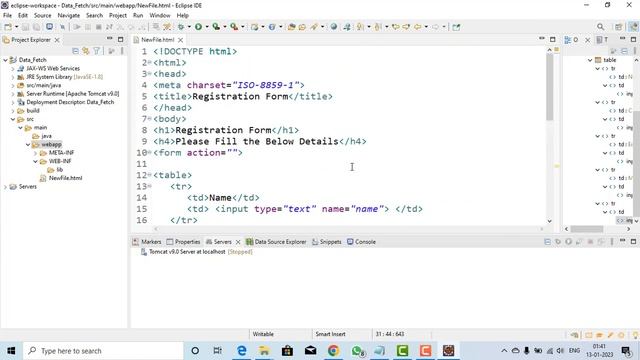
Task: Open the Source menu
Action: 42,16
